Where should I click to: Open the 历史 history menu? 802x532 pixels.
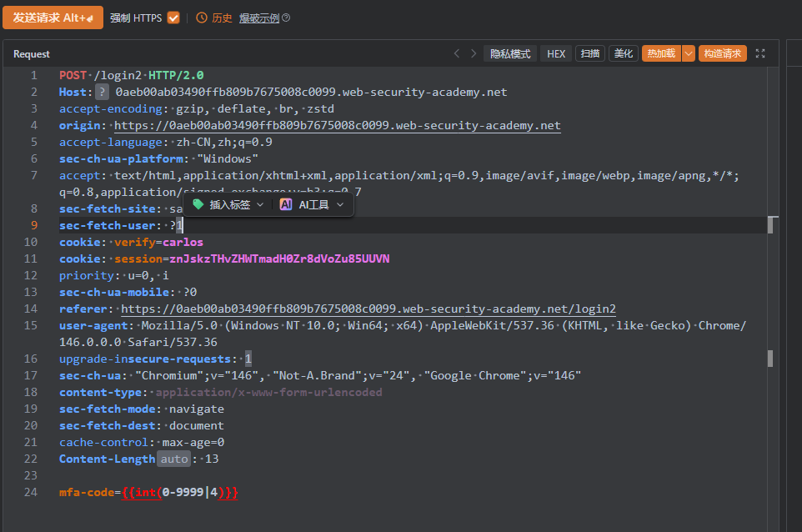point(222,18)
